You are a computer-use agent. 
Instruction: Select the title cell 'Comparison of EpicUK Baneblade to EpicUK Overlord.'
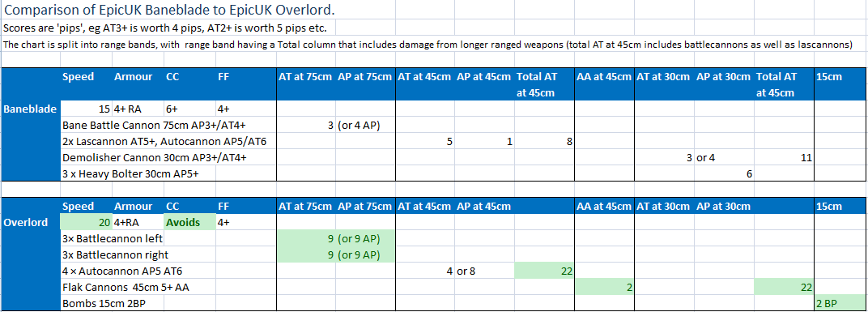coord(168,10)
